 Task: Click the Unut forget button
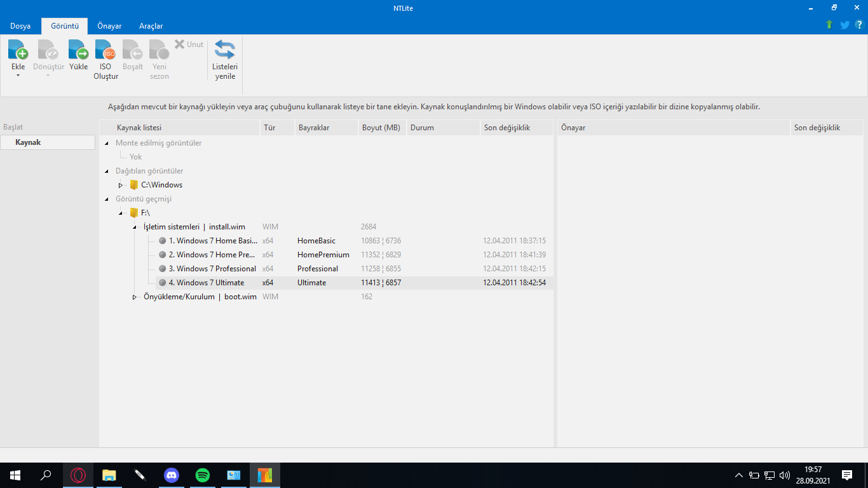pos(189,44)
